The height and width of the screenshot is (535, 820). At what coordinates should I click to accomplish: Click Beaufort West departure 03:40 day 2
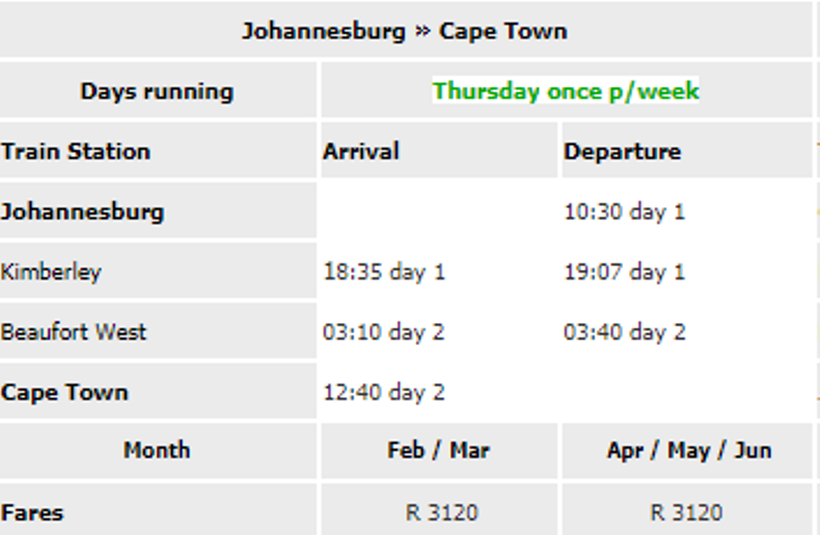[624, 332]
